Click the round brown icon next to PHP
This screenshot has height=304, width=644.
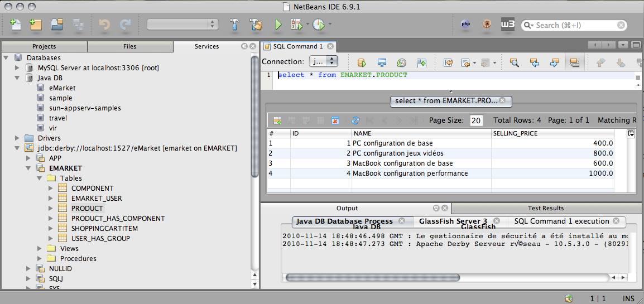(487, 25)
